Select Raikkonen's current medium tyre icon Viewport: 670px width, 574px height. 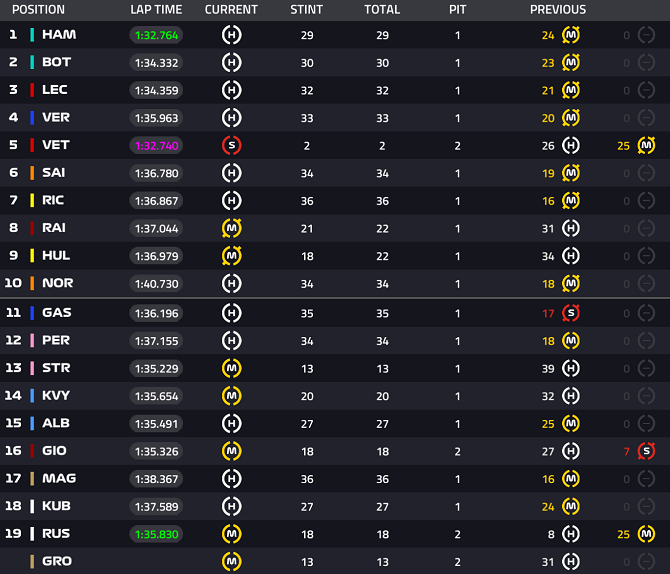click(231, 228)
